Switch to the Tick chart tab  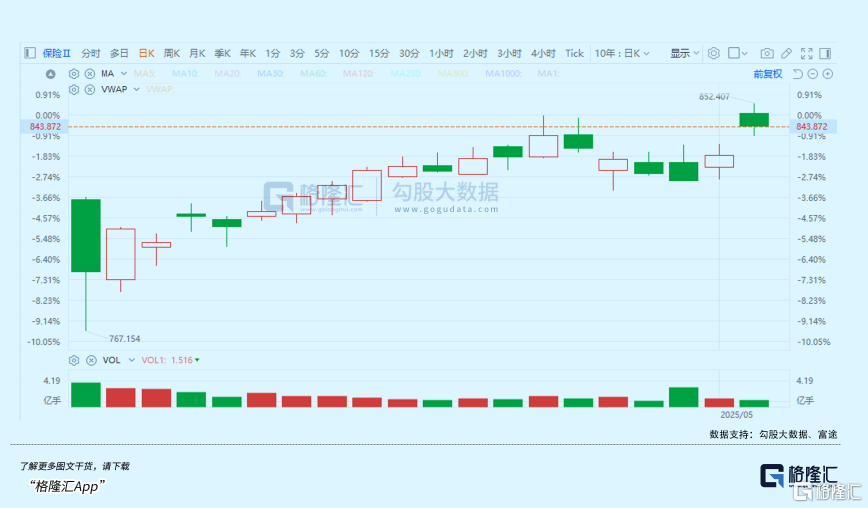tap(574, 53)
